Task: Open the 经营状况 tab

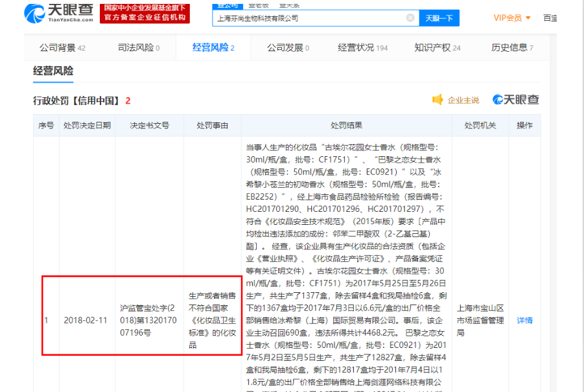Action: coord(362,48)
